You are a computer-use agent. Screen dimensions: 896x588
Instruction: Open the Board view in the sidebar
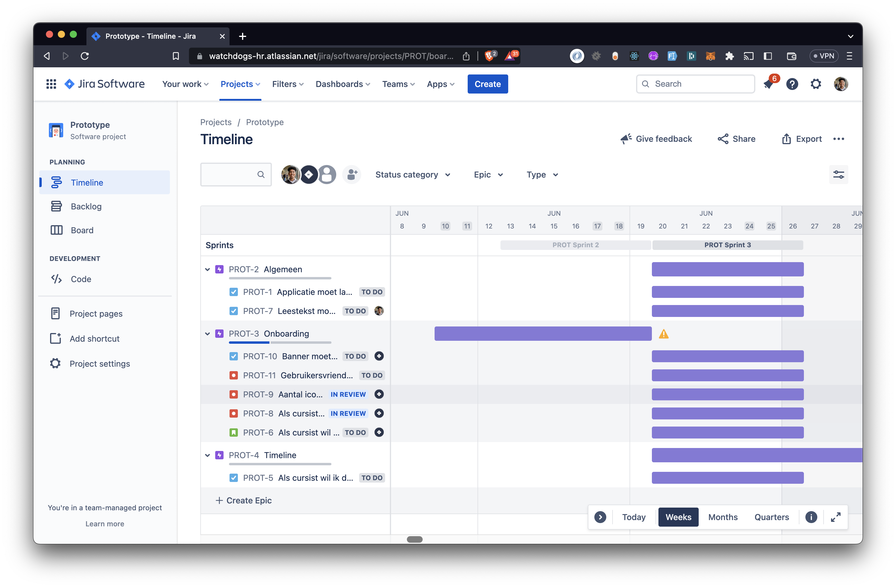point(82,230)
